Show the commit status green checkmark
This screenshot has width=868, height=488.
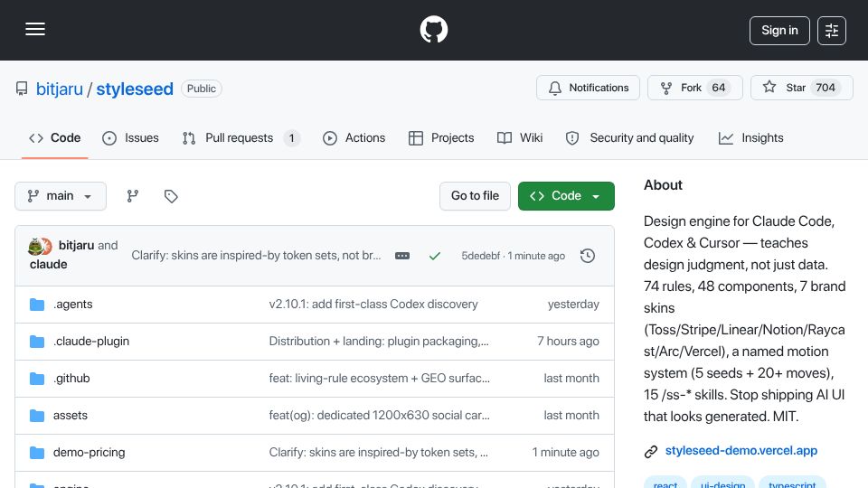click(435, 256)
